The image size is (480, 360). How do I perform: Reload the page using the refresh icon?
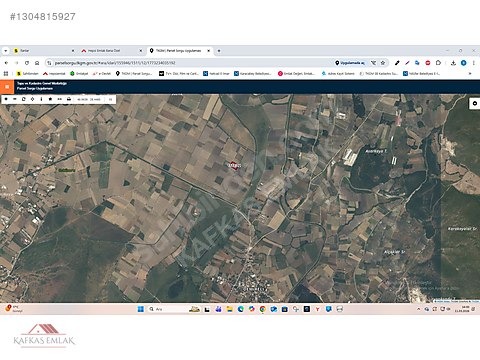coord(27,63)
